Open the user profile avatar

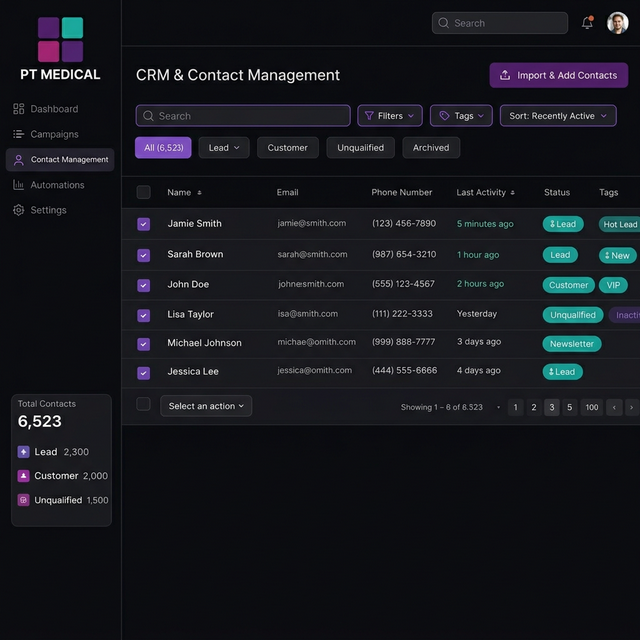[617, 23]
